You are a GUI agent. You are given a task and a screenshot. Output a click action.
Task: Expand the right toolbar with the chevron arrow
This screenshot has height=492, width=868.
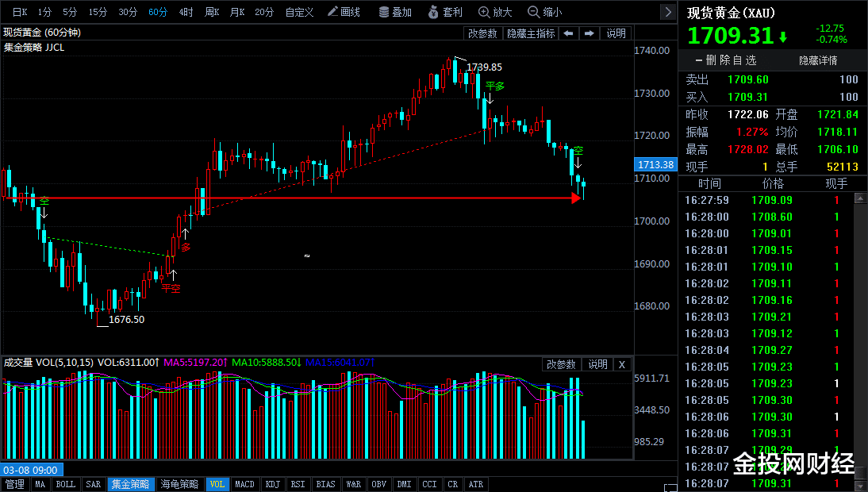[x=668, y=12]
